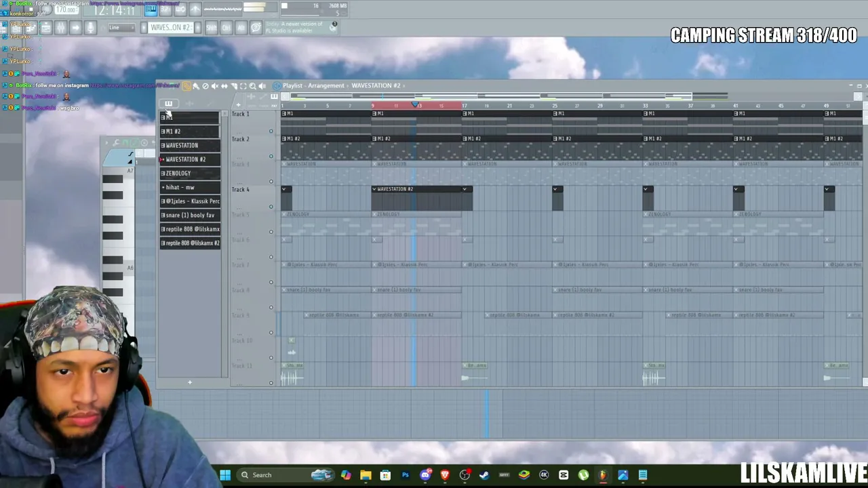
Task: Mute Track 1 using its green dot
Action: click(271, 131)
